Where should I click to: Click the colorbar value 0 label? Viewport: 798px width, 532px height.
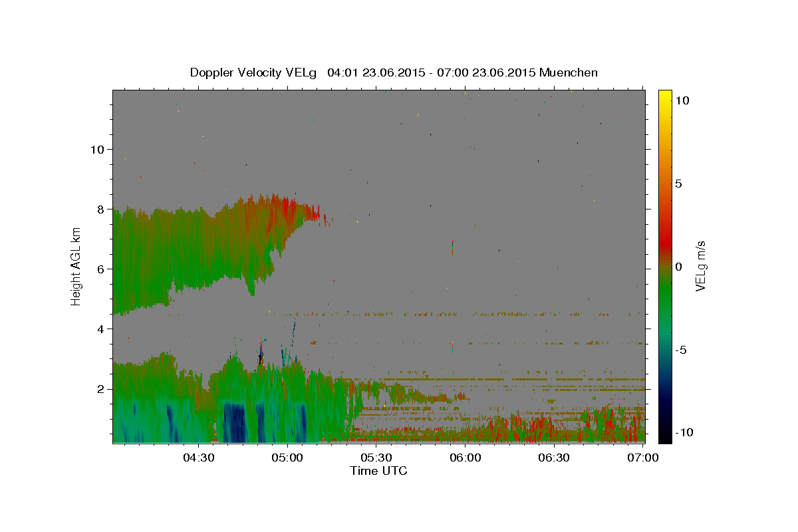click(678, 267)
